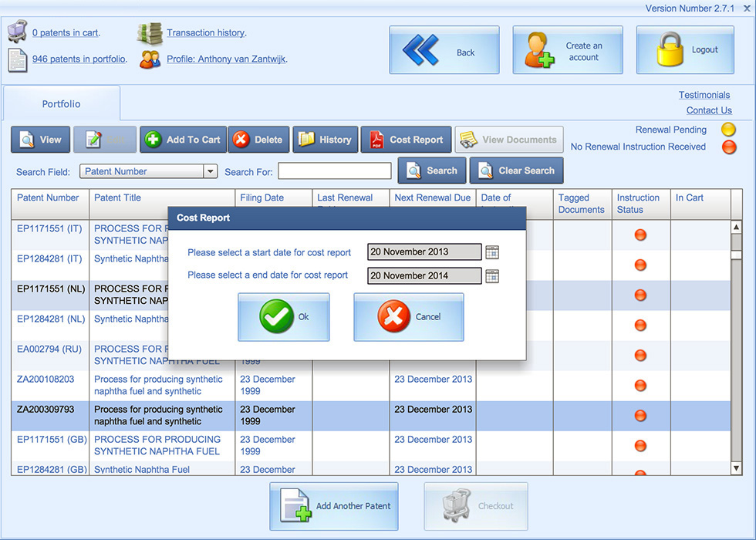The width and height of the screenshot is (756, 540).
Task: Click the Instruction Status column header
Action: point(641,204)
